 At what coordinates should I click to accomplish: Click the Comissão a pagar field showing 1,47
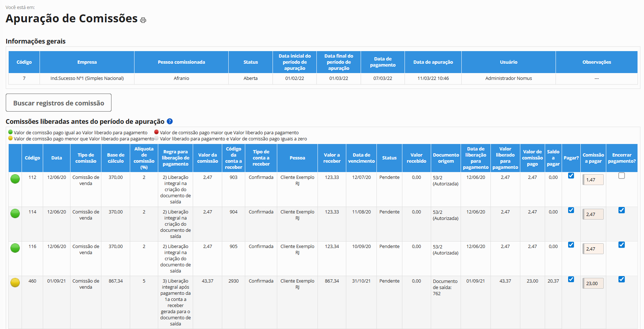coord(593,180)
